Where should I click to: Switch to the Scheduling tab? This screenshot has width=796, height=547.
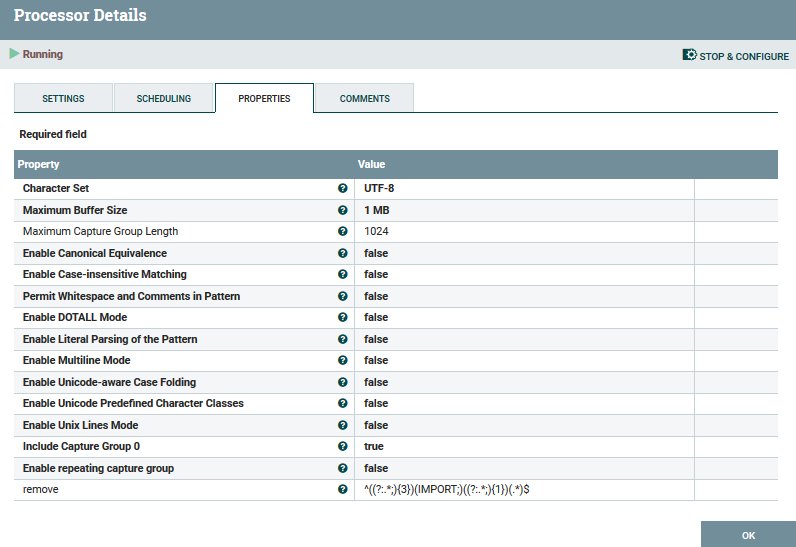click(163, 99)
